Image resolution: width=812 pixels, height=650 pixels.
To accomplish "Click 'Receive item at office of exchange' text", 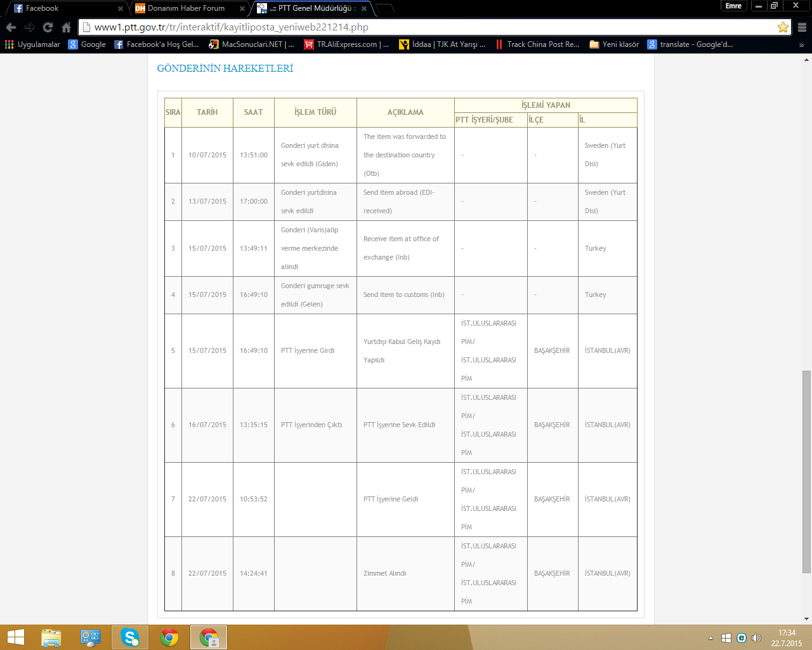I will click(x=401, y=248).
